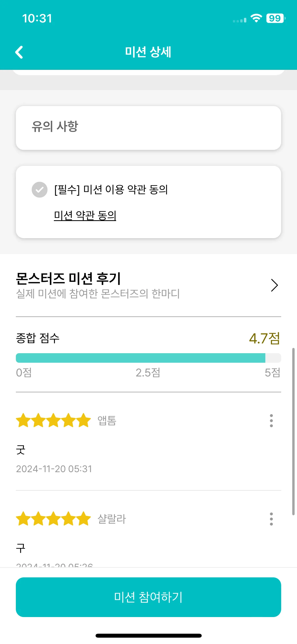
Task: Open more options for 앱톰 review
Action: coord(271,421)
